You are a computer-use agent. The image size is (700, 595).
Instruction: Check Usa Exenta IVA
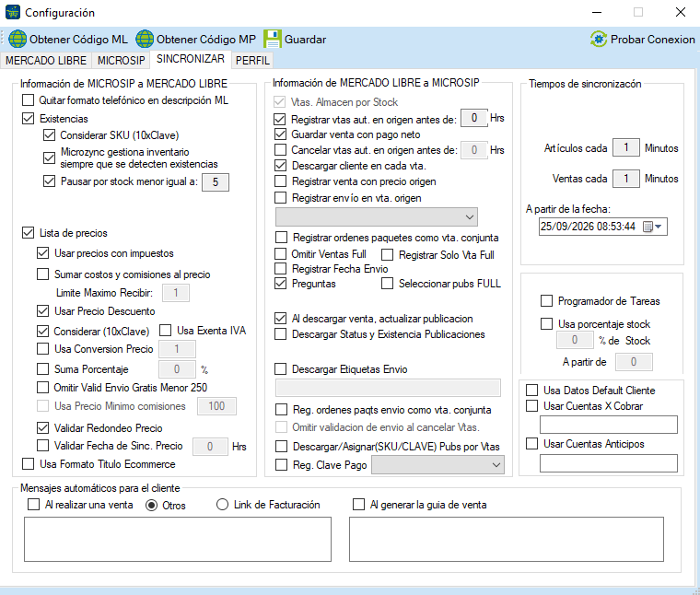(x=166, y=331)
